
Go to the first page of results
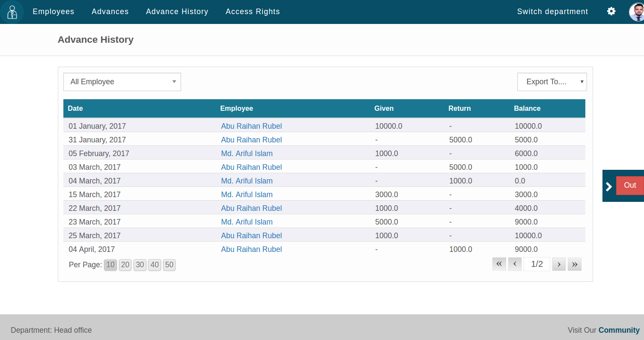[x=499, y=264]
